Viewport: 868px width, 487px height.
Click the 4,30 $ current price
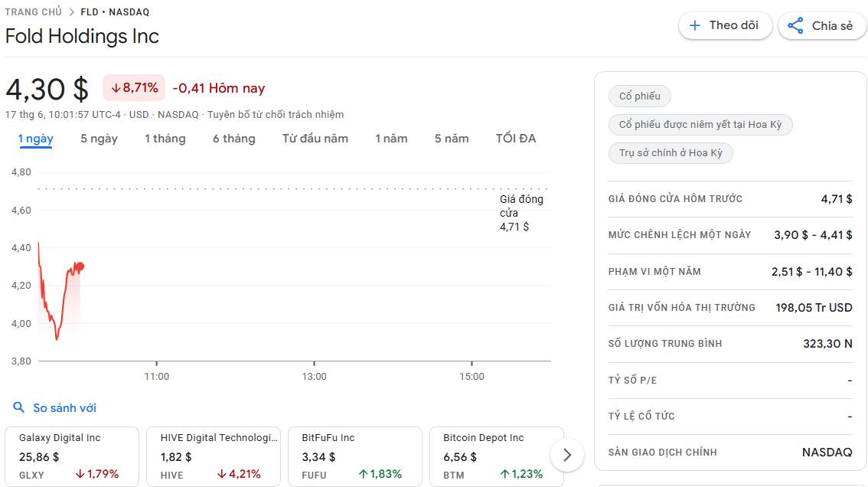coord(47,89)
